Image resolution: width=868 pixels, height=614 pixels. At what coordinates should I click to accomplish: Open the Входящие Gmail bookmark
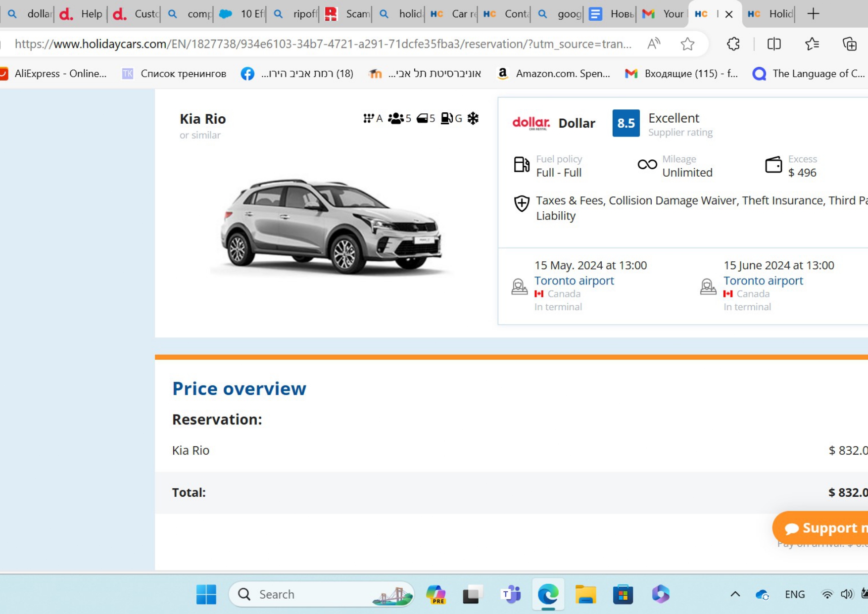pos(681,74)
